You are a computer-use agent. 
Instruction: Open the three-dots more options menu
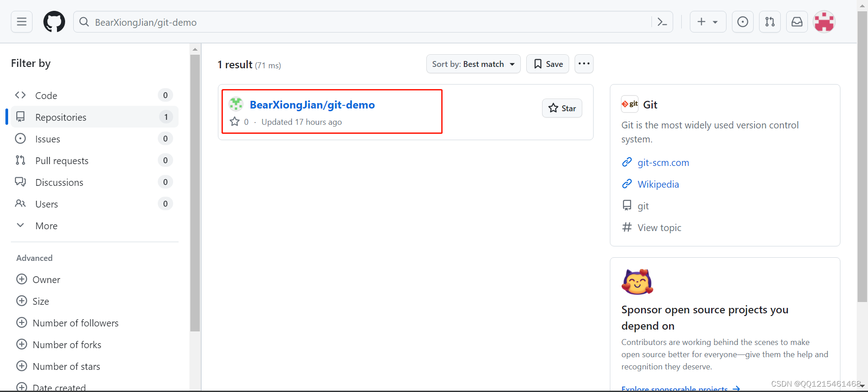click(584, 64)
